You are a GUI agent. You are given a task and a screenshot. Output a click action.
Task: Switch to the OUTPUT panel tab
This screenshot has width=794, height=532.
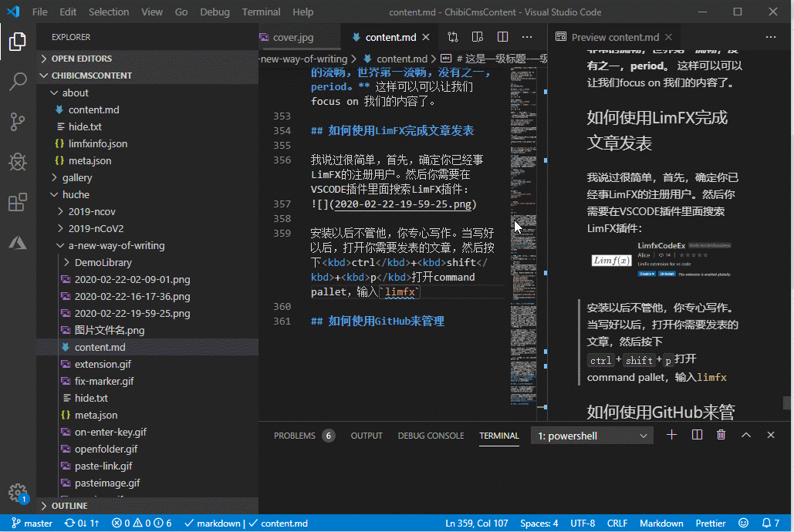(367, 436)
